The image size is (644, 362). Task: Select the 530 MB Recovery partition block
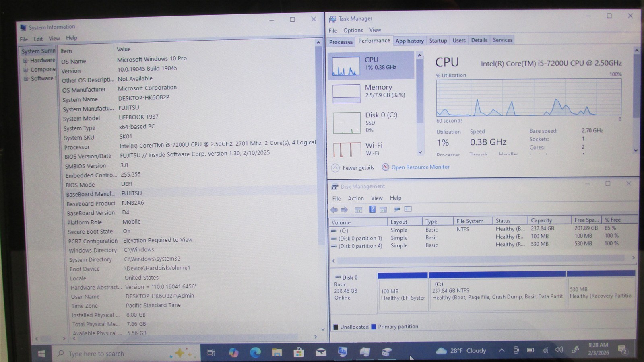pos(601,290)
